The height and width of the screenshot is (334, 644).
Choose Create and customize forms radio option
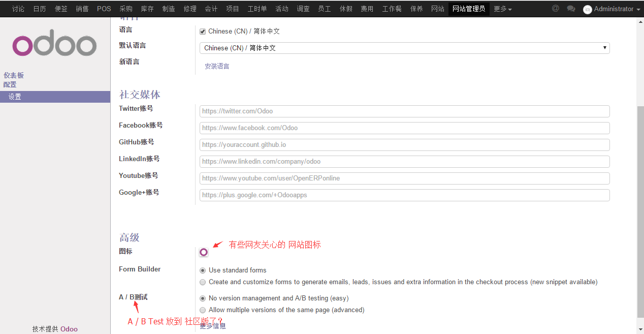(203, 282)
